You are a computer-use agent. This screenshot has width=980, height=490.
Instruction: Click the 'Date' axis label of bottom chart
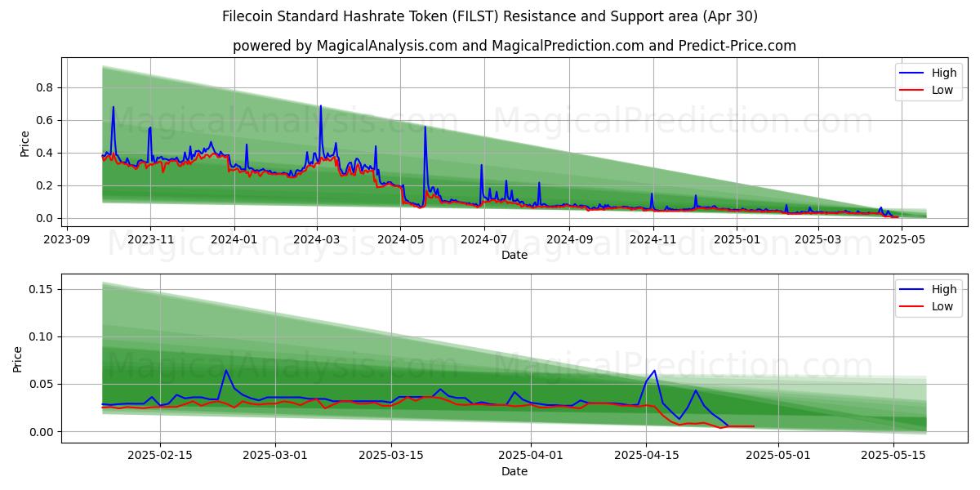point(514,471)
